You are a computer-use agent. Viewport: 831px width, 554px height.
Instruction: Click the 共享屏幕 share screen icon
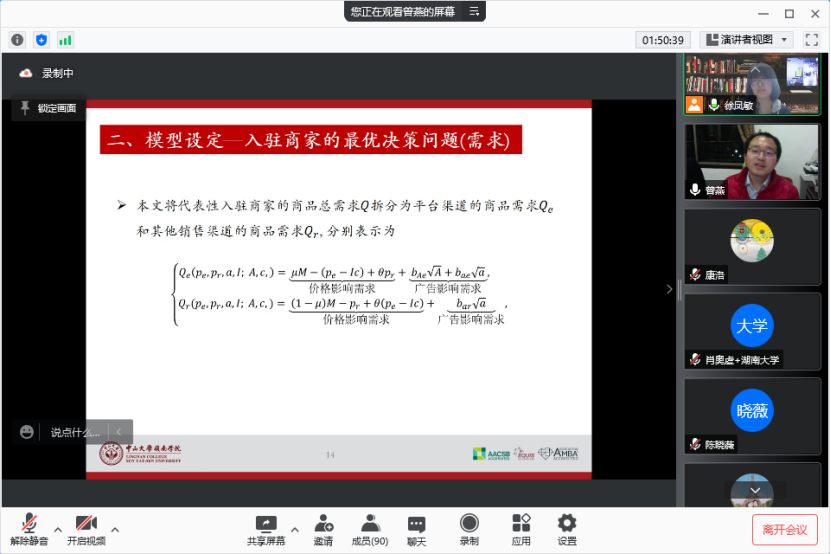coord(266,530)
